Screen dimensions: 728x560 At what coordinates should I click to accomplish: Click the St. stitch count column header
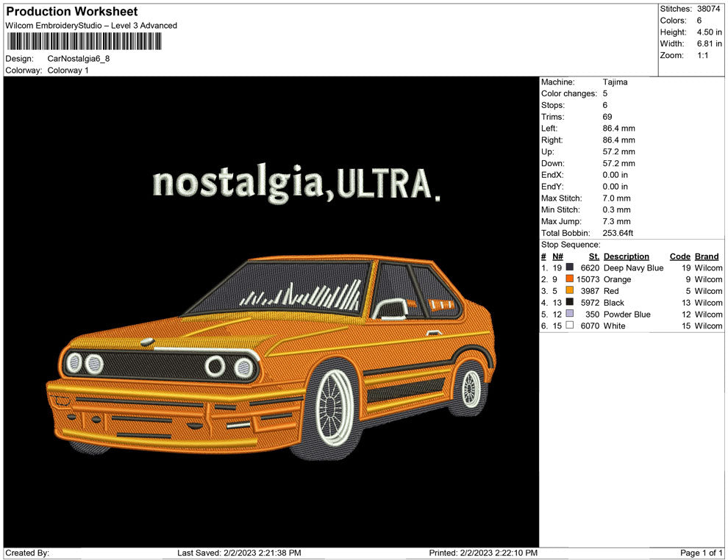[x=593, y=256]
